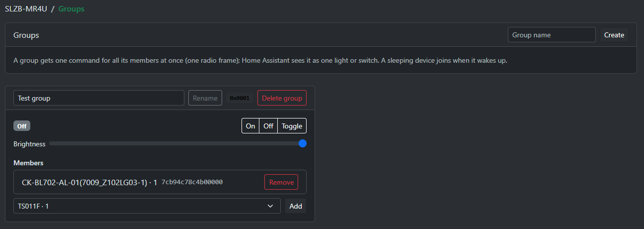This screenshot has width=644, height=229.
Task: Click the Create group button
Action: (614, 35)
